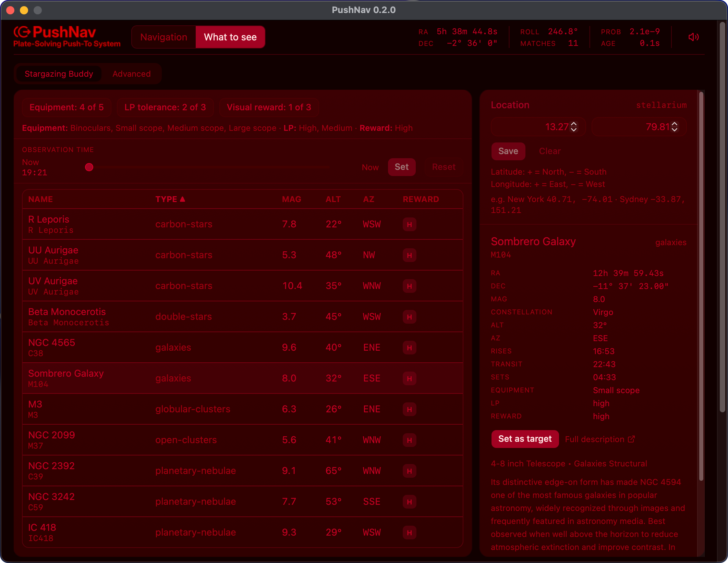Click the double-stars type cell

coord(183,317)
